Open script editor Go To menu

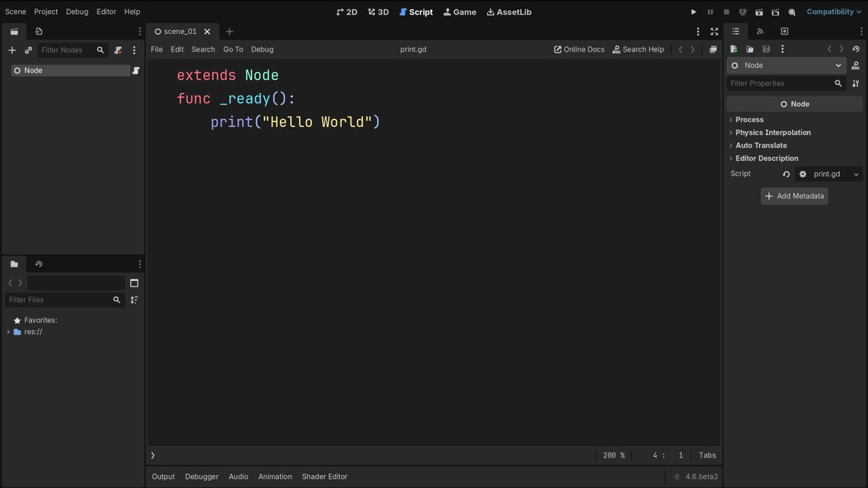tap(233, 49)
